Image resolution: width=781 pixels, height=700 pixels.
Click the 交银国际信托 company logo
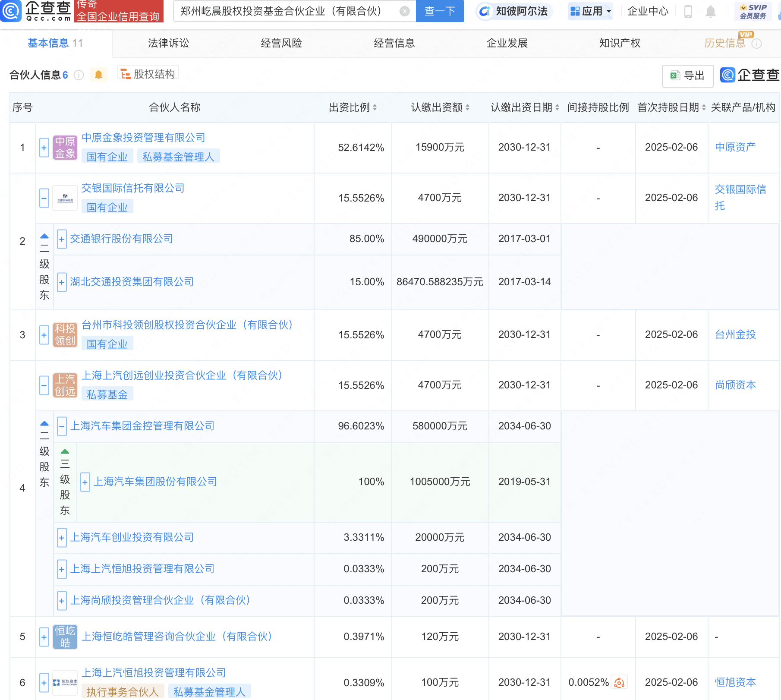65,198
